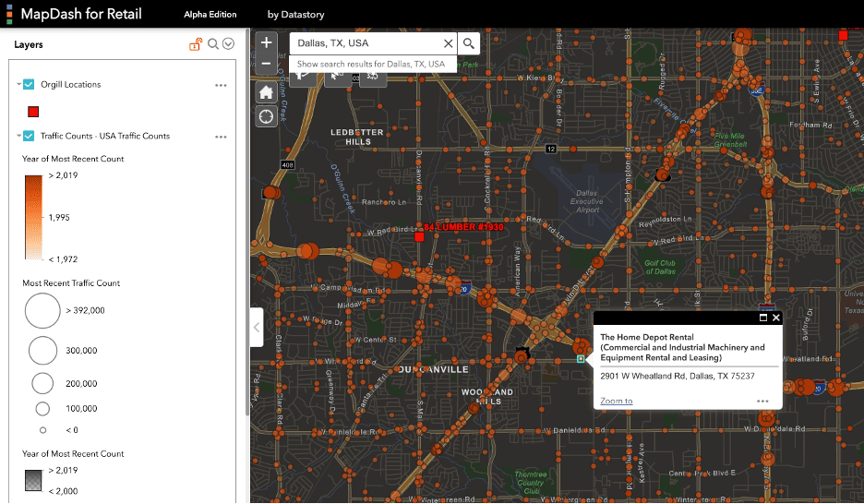Click the '> 392,000' legend circle
Viewport: 864px width, 504px height.
point(42,311)
